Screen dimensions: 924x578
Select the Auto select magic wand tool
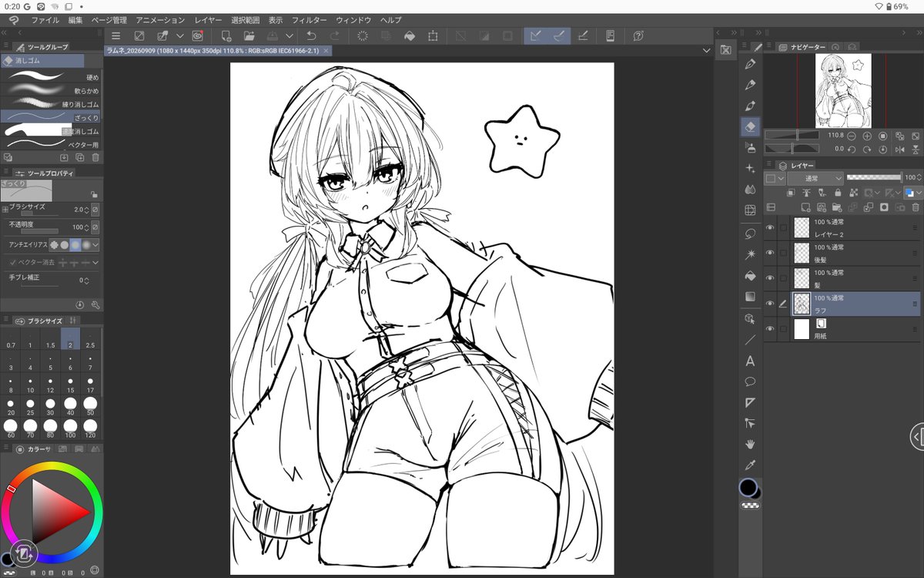pyautogui.click(x=750, y=254)
